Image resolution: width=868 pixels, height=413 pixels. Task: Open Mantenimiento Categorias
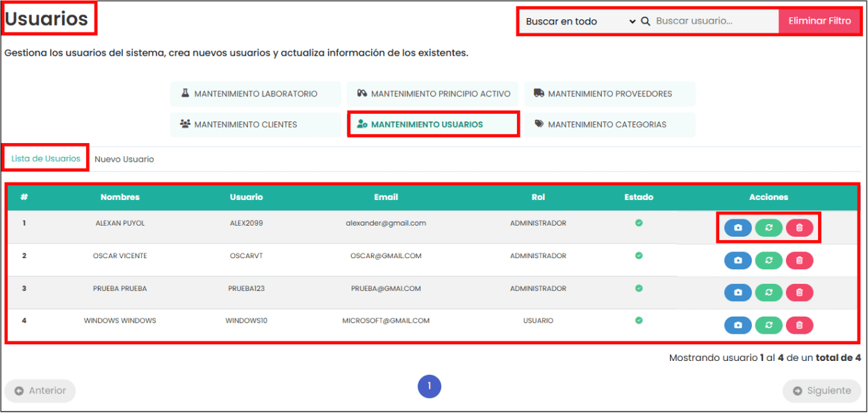609,124
